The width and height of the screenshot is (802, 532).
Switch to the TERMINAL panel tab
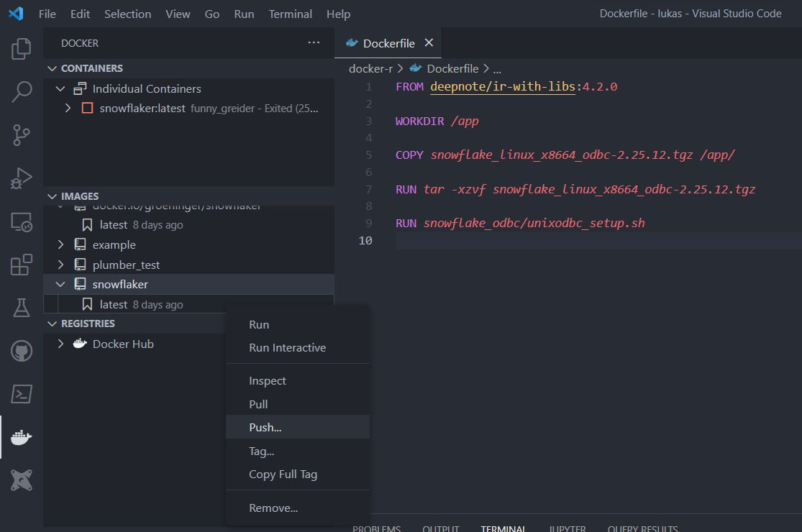pos(503,528)
